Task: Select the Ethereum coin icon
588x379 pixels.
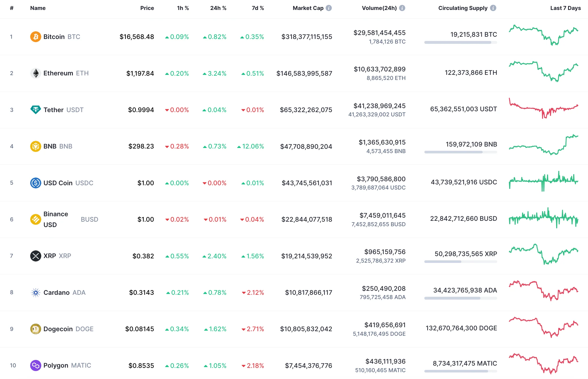Action: [x=35, y=73]
